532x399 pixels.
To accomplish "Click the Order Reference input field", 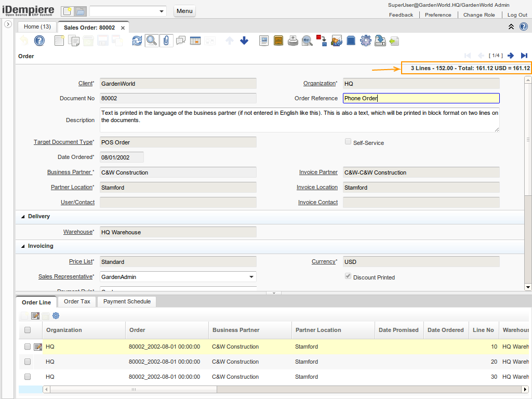I will (x=421, y=98).
